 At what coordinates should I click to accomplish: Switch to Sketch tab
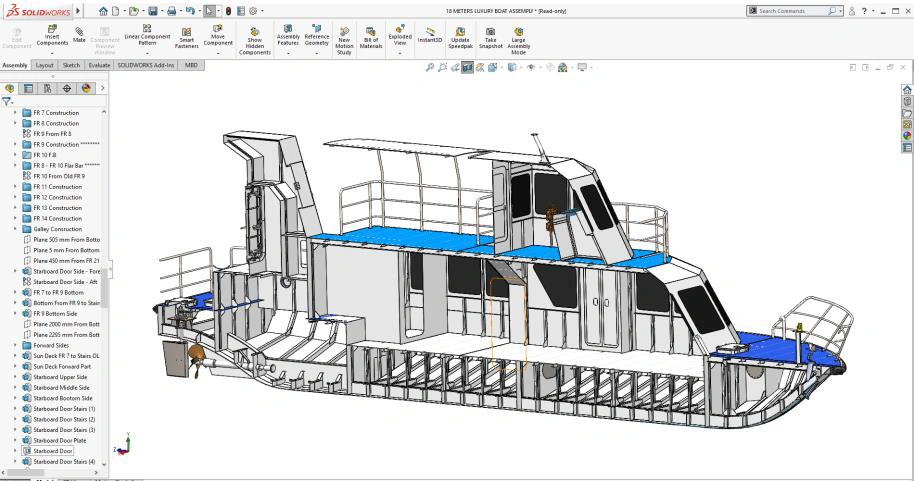(71, 65)
